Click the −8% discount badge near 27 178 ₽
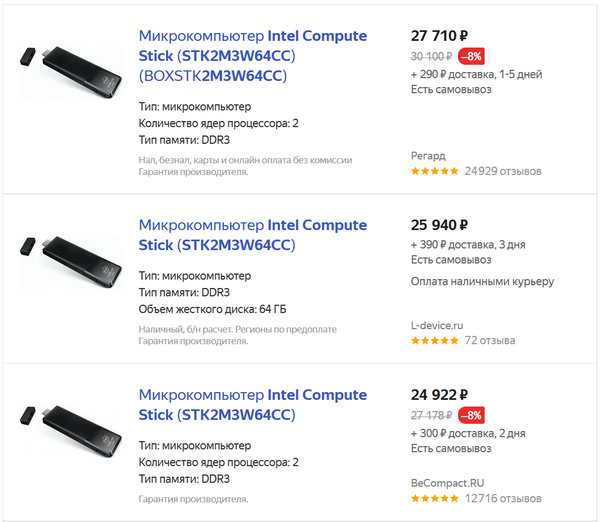This screenshot has height=522, width=600. 471,415
